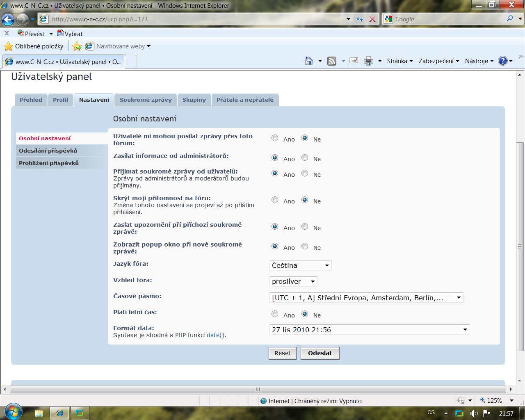Select Ne for Zasílat informace od administrátorů
The width and height of the screenshot is (525, 420).
pyautogui.click(x=305, y=158)
